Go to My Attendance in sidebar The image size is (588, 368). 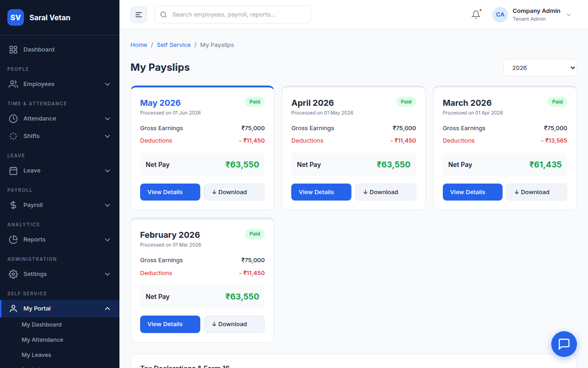click(42, 340)
